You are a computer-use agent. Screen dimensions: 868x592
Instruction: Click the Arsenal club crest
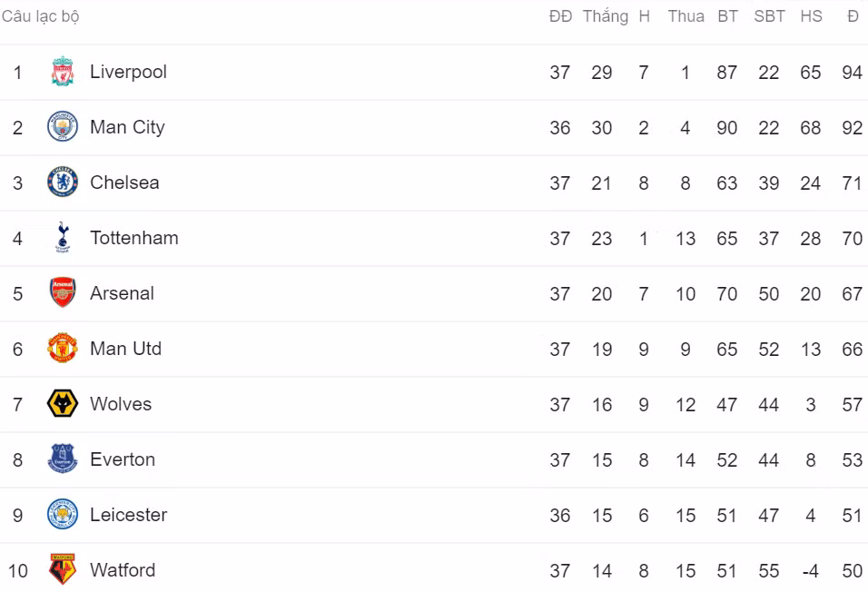pyautogui.click(x=63, y=293)
